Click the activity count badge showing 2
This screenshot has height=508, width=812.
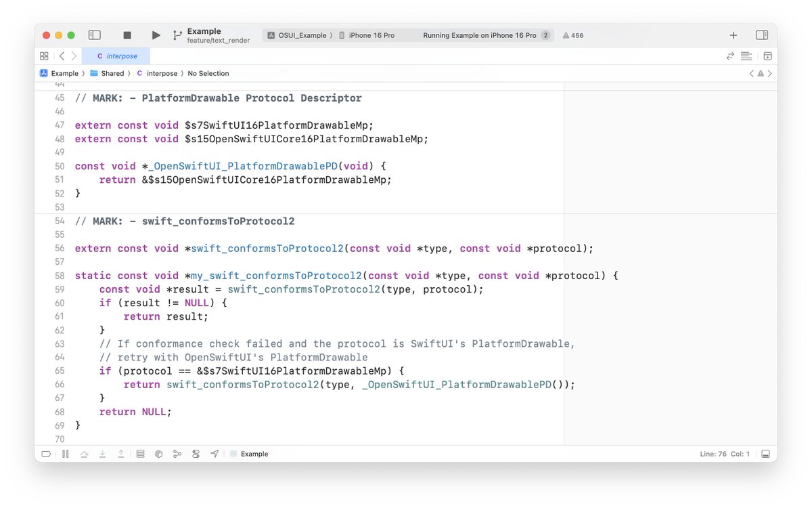point(545,35)
